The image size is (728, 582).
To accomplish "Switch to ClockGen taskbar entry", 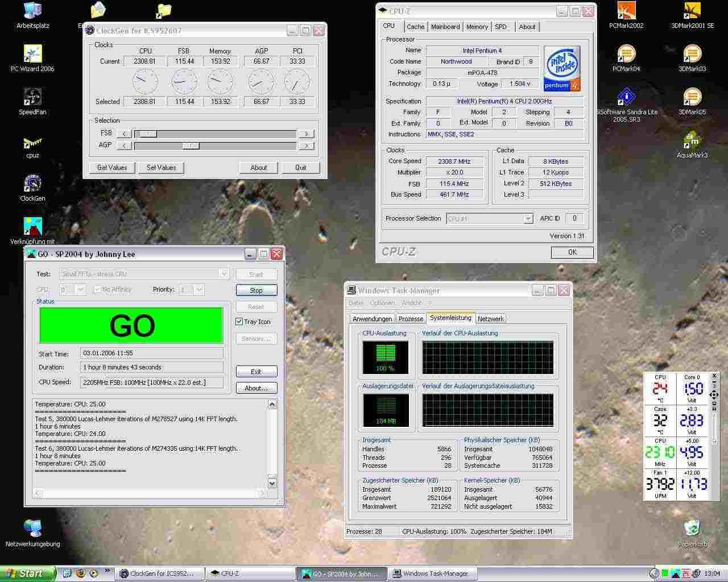I will click(x=160, y=573).
